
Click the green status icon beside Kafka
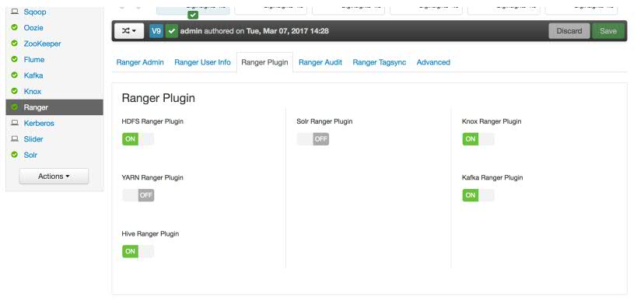[14, 75]
